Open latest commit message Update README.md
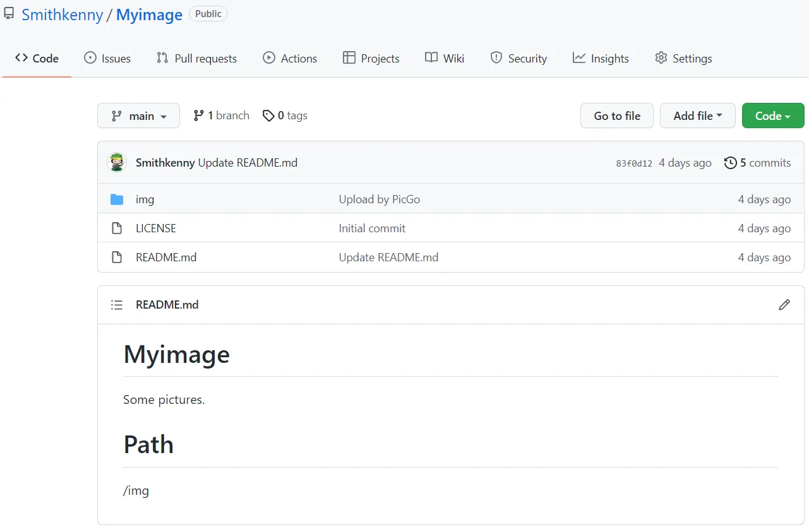 click(248, 163)
